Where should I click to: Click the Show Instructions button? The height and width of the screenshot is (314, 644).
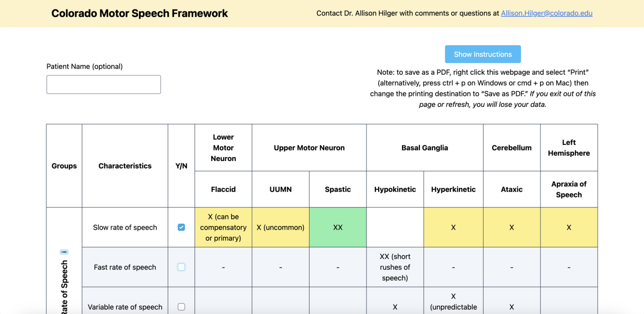(x=483, y=54)
